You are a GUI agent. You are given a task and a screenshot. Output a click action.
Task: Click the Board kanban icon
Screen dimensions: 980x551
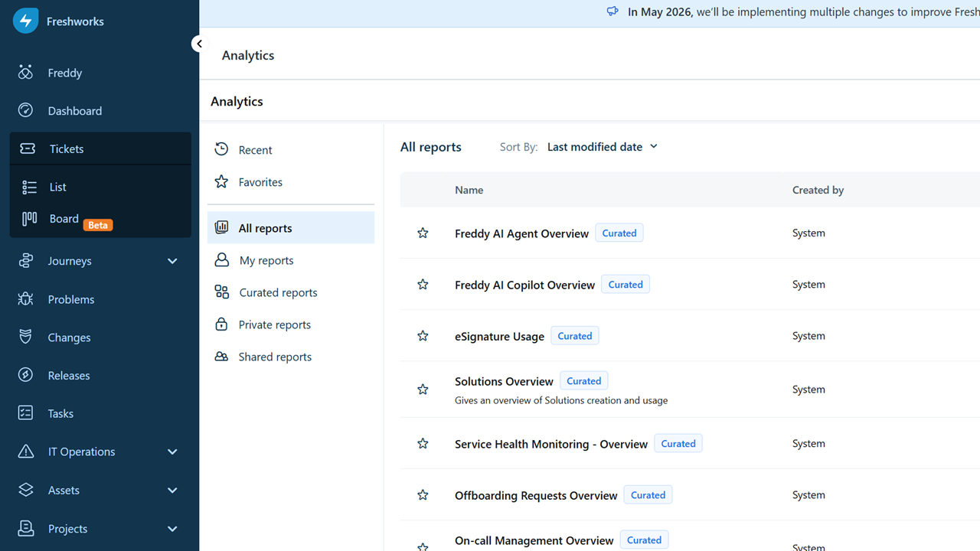(29, 219)
